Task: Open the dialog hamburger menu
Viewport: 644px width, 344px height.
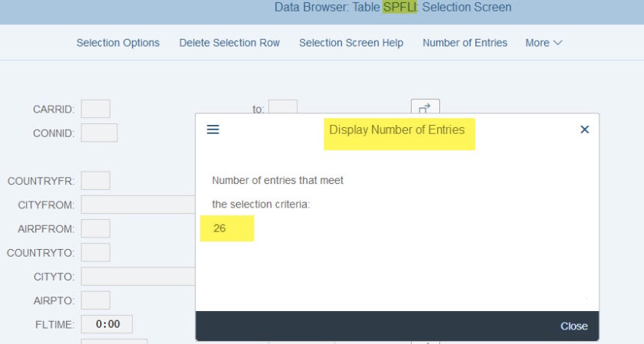Action: [x=213, y=130]
